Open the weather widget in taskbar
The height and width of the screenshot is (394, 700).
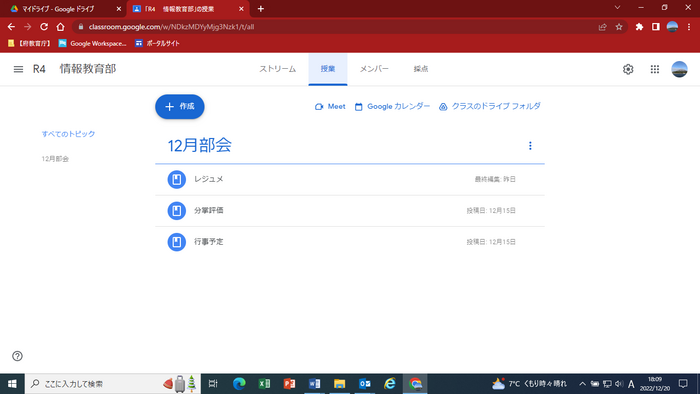point(529,384)
